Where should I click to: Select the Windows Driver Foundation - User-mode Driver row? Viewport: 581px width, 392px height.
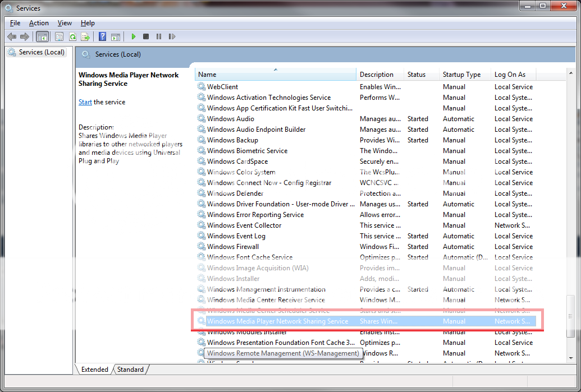(x=365, y=204)
